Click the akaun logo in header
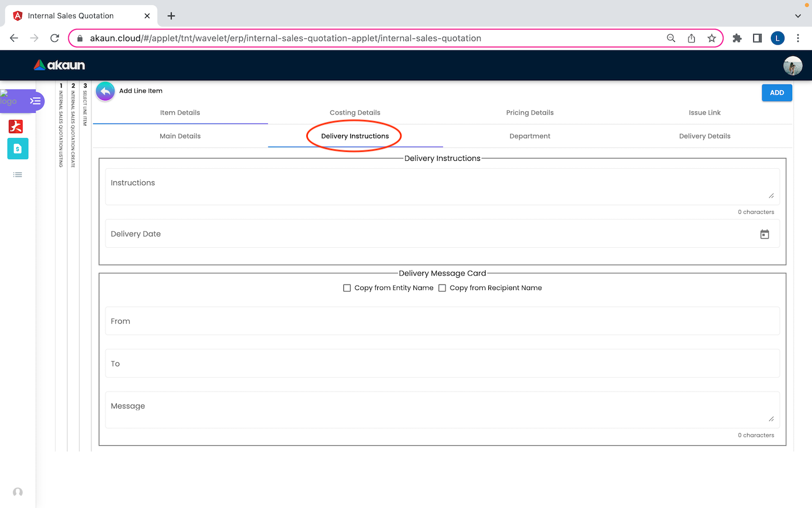The image size is (812, 508). pyautogui.click(x=59, y=65)
